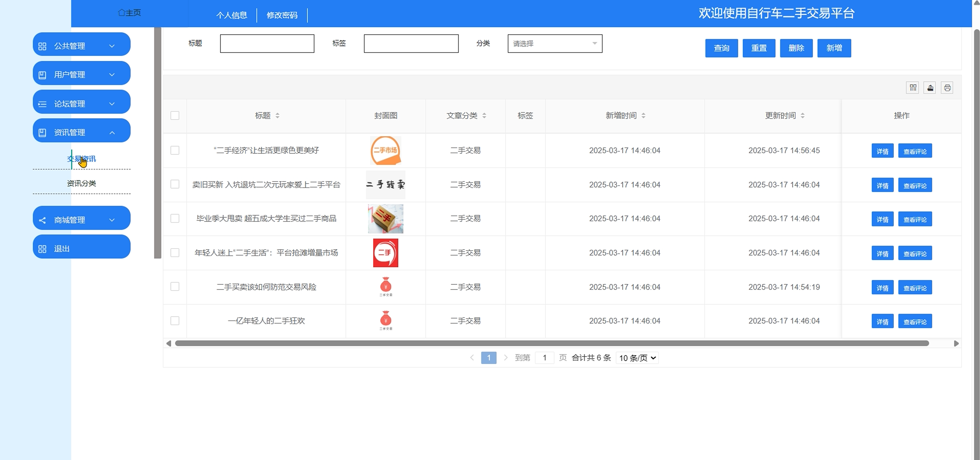Screen dimensions: 980x460
Task: Check the row for 二手买卖该如何防范交易风险
Action: [x=175, y=286]
